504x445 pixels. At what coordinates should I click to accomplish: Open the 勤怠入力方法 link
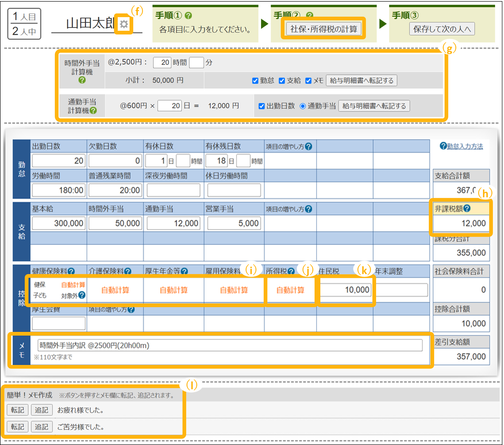(464, 146)
